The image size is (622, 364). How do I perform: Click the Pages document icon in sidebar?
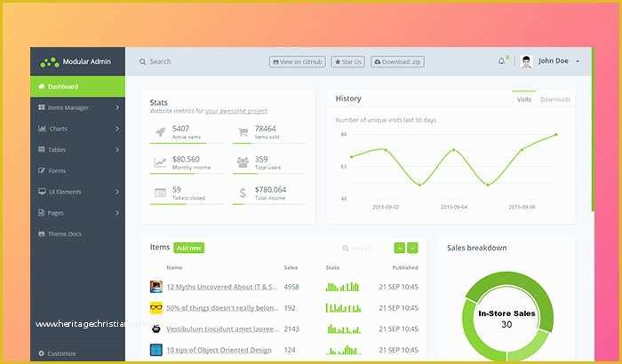tap(41, 212)
